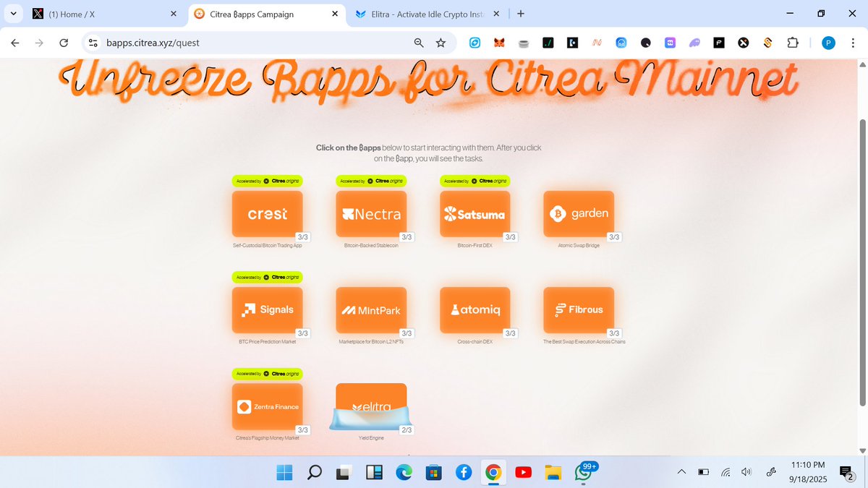Open the grey database-shaped extension

pos(524,43)
